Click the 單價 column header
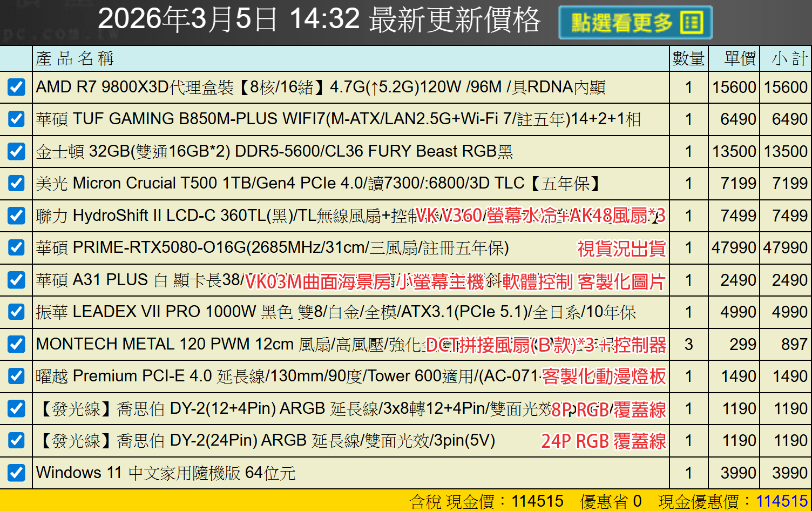The width and height of the screenshot is (812, 511). [x=740, y=58]
